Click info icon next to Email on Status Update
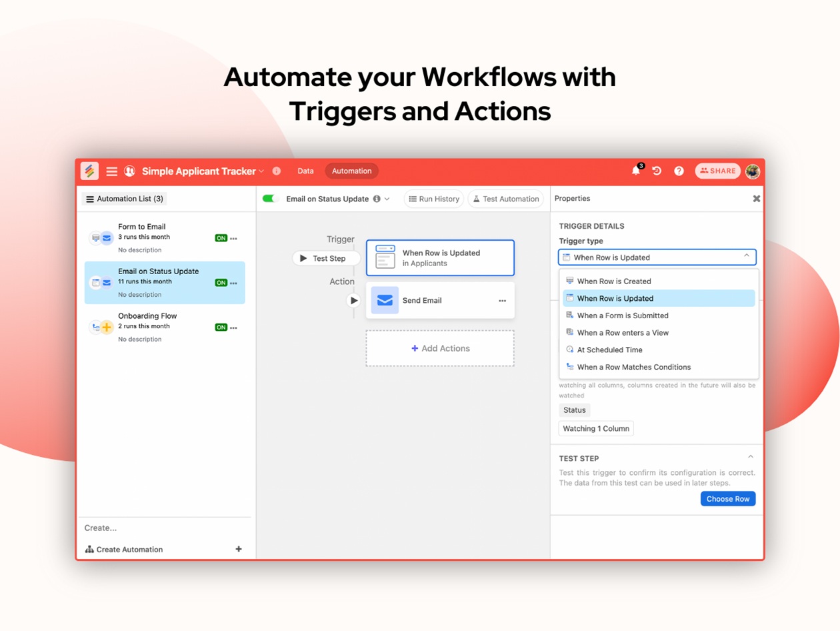The width and height of the screenshot is (840, 631). tap(377, 199)
